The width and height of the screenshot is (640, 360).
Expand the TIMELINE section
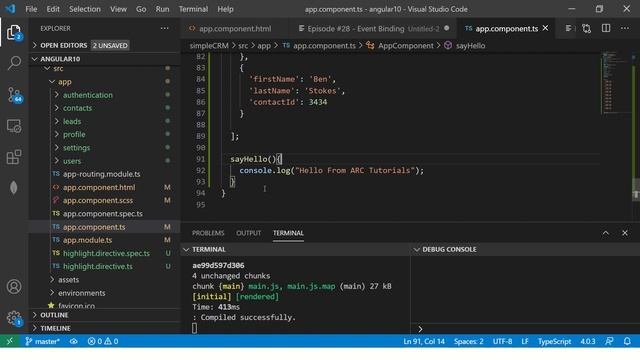pos(104,328)
